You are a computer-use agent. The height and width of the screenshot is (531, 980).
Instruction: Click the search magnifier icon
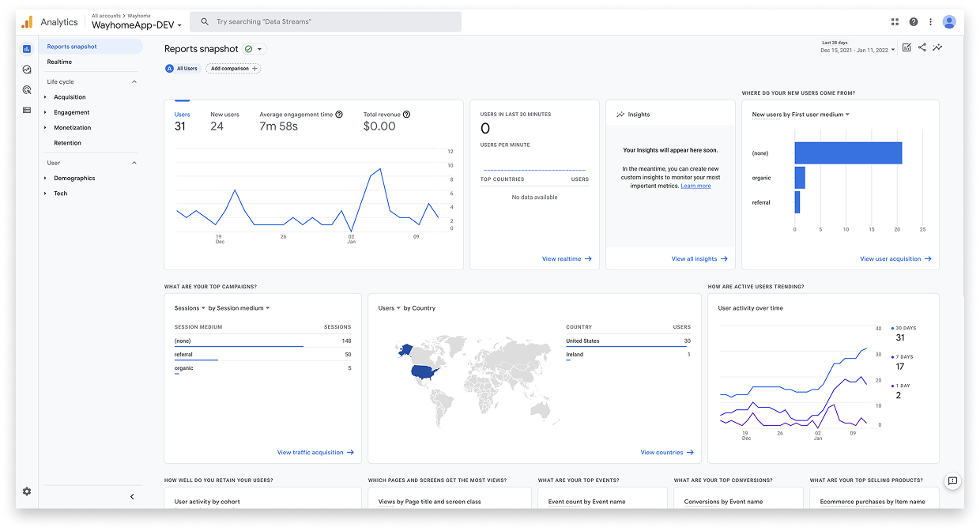pyautogui.click(x=205, y=22)
